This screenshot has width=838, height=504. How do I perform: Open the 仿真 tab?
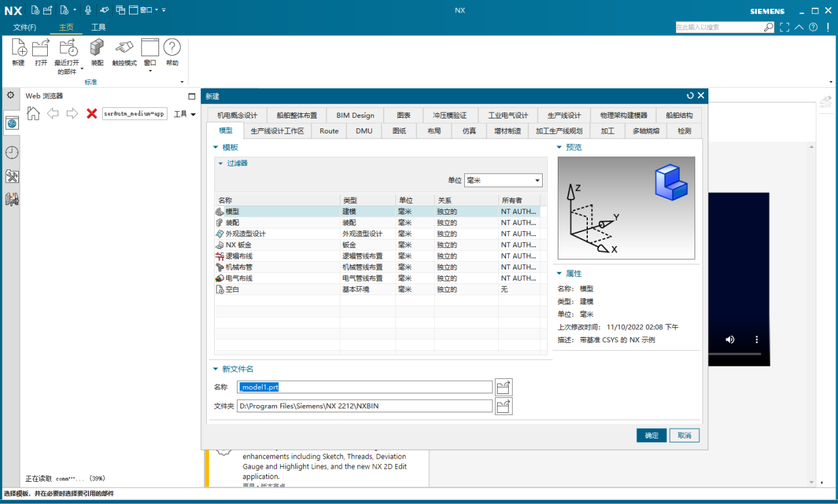469,131
